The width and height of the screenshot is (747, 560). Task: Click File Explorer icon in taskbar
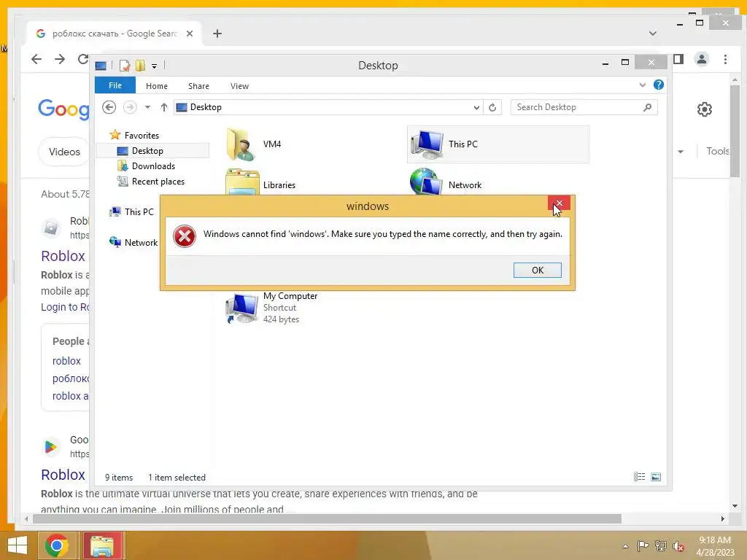click(102, 545)
